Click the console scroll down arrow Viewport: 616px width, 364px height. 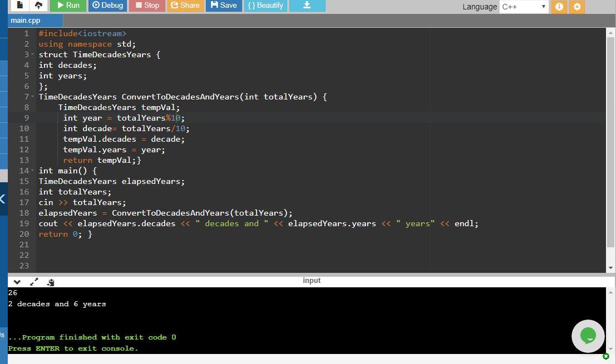click(x=610, y=348)
